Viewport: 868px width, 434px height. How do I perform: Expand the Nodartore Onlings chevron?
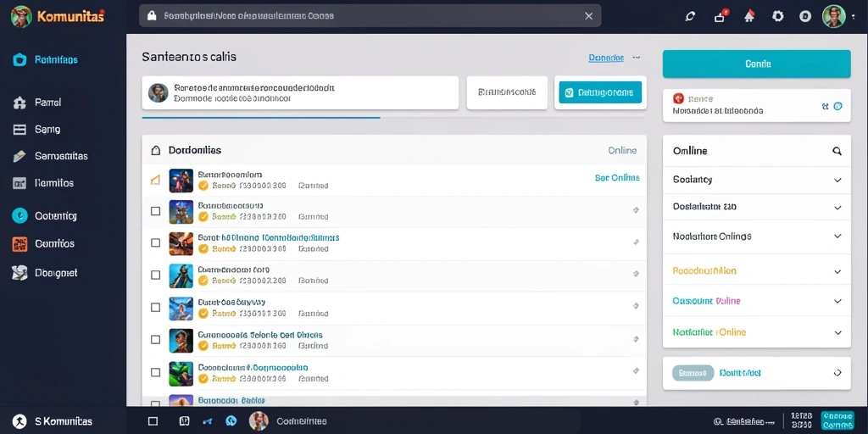point(837,236)
